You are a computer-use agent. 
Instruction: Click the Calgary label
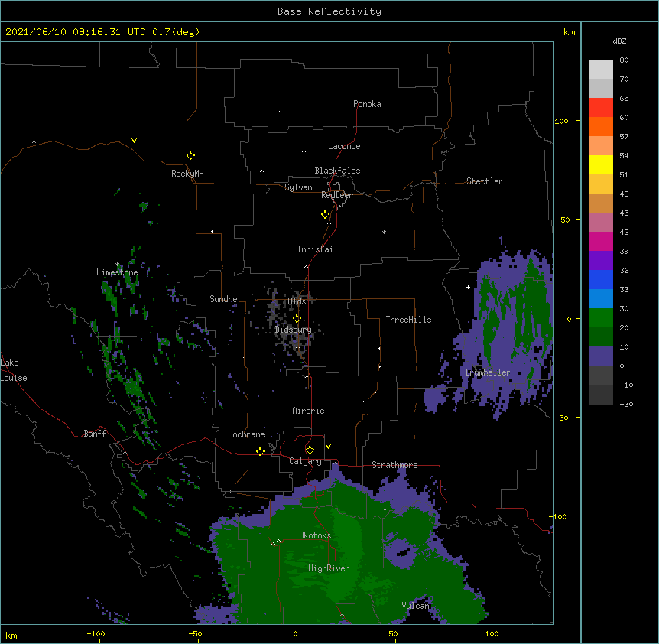point(305,461)
